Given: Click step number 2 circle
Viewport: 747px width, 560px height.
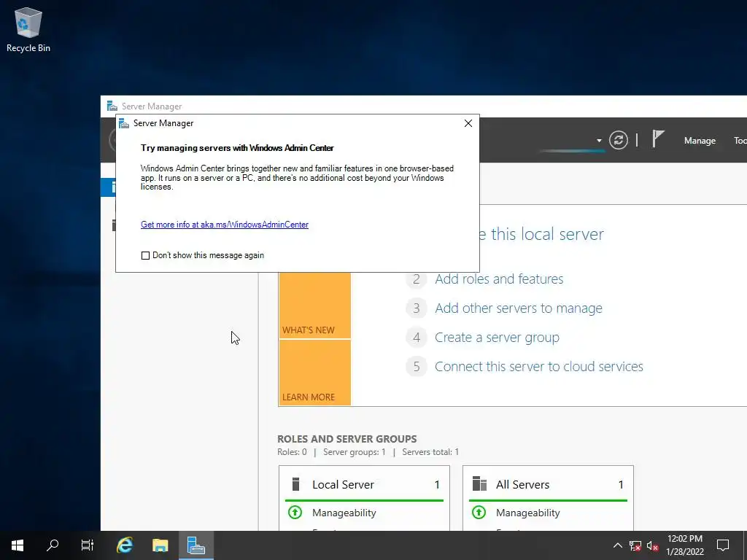Looking at the screenshot, I should point(417,279).
